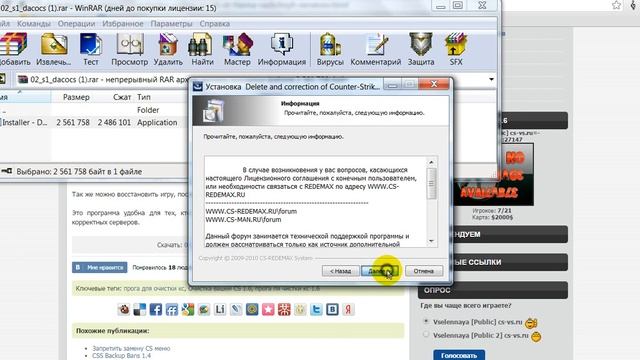
Task: Click WWW.CS-REDEMAX.RU\forum text in installer
Action: [251, 211]
